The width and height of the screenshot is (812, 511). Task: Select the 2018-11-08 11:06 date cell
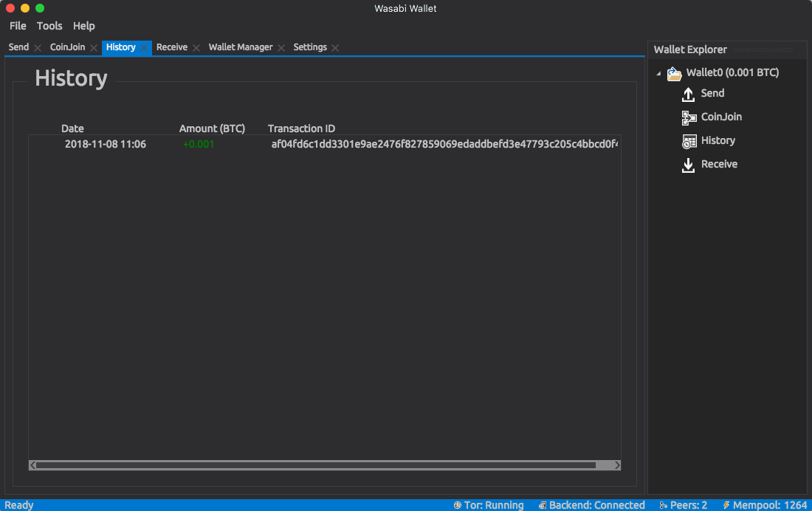[105, 144]
